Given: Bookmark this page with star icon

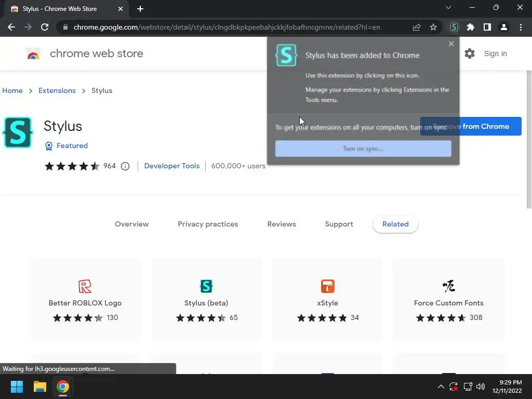Looking at the screenshot, I should (433, 27).
